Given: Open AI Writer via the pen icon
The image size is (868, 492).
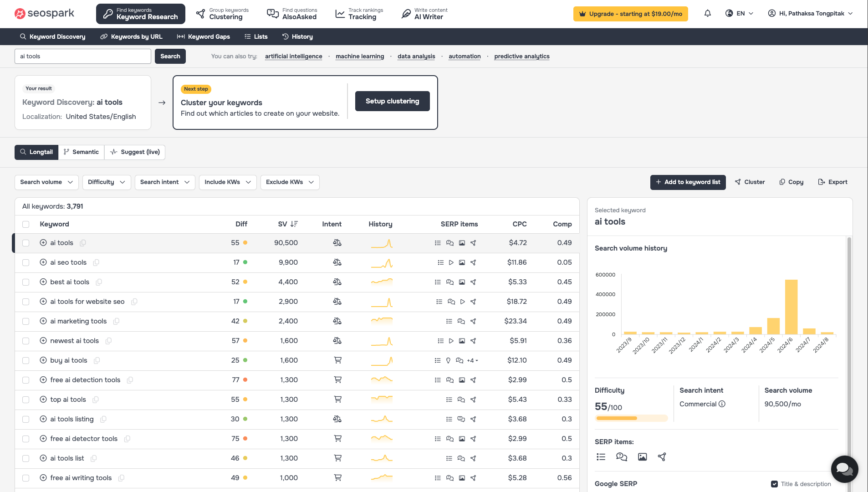Looking at the screenshot, I should tap(405, 14).
